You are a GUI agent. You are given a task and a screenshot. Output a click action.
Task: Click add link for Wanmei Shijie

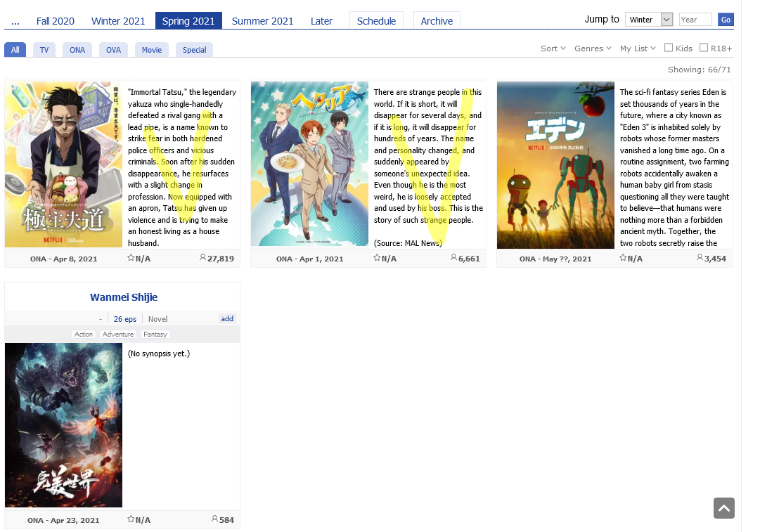[x=227, y=319]
